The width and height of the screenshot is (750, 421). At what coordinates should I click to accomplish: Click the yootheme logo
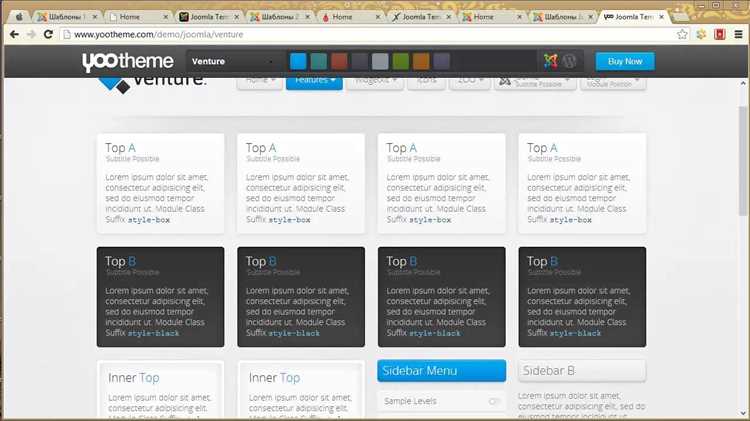(128, 61)
